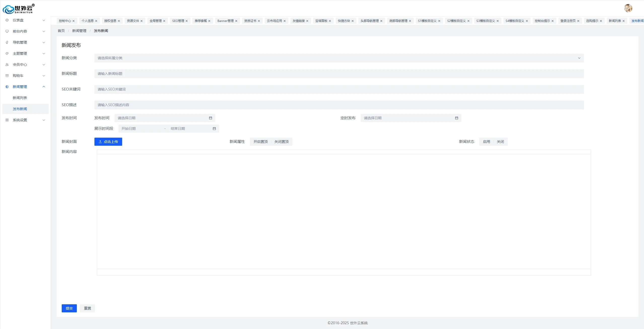
Task: Select the 关闭置顶 option
Action: pyautogui.click(x=281, y=142)
